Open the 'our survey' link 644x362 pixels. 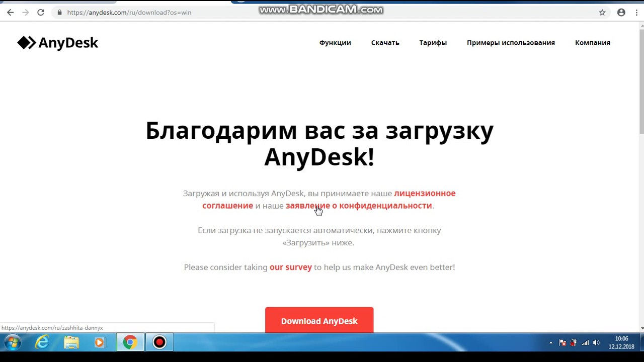pyautogui.click(x=291, y=267)
